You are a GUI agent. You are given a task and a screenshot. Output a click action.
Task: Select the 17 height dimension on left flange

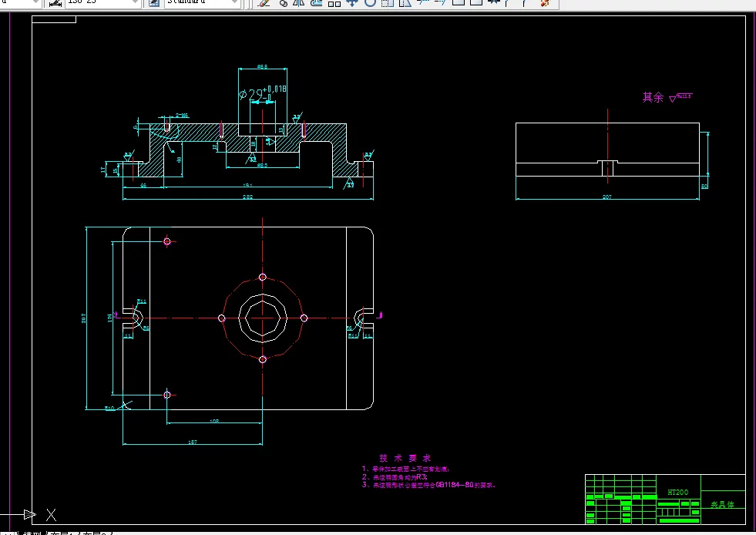point(102,170)
